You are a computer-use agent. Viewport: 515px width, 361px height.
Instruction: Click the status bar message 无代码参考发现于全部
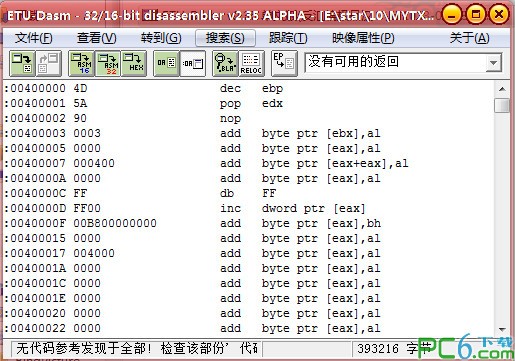click(x=137, y=349)
